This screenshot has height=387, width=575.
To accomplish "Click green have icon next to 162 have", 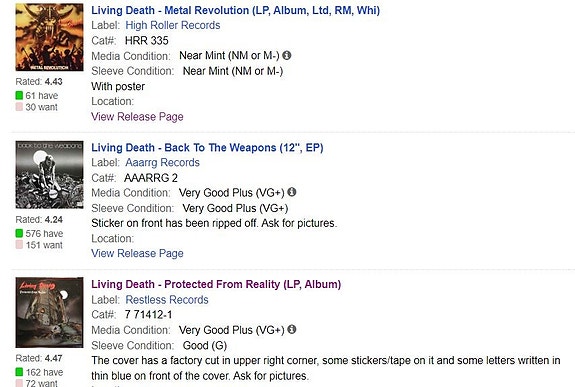I will [x=19, y=372].
